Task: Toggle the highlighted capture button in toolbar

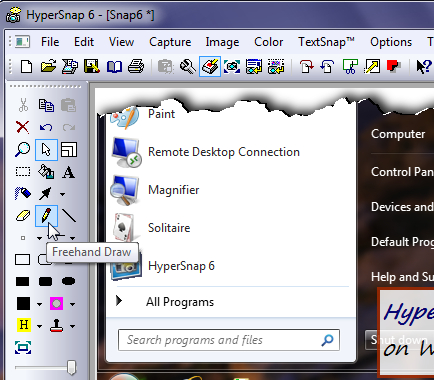Action: tap(210, 67)
